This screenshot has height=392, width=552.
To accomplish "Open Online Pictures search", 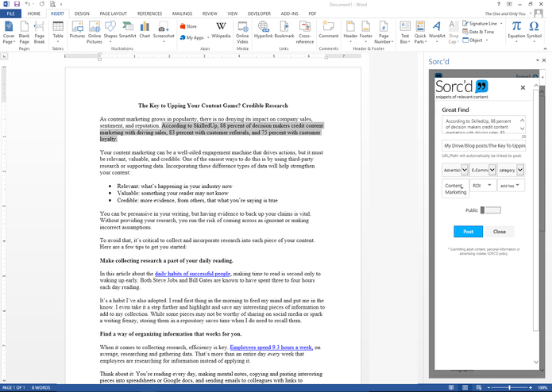I will coord(95,32).
